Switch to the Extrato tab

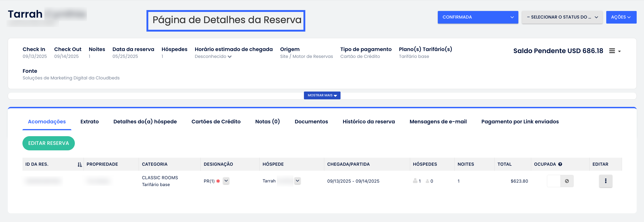coord(89,122)
